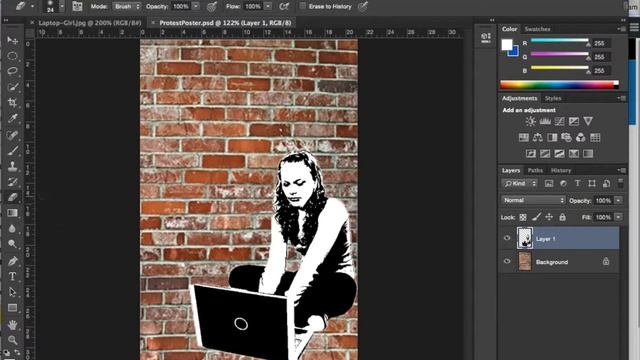Open the layer blend mode dropdown

(533, 200)
